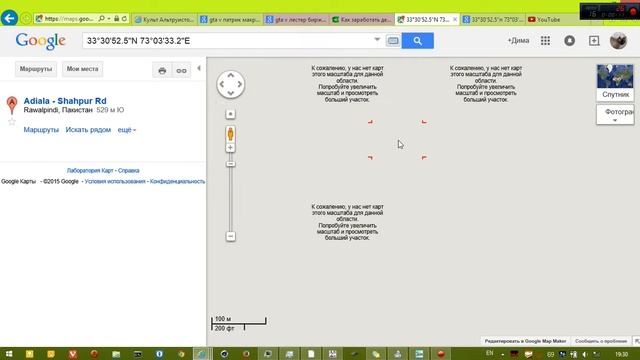Click the zoom in plus button

tap(231, 147)
